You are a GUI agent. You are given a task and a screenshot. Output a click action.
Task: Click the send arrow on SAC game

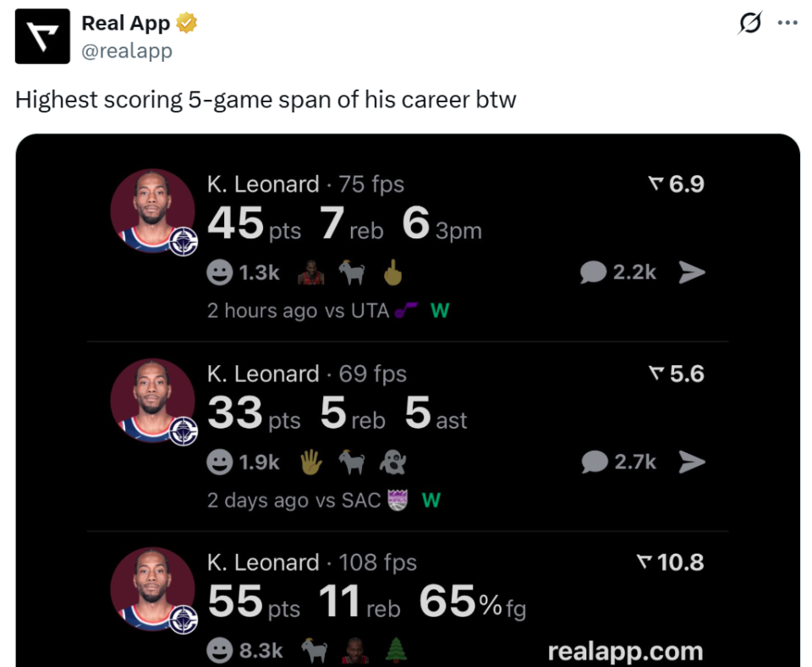pyautogui.click(x=692, y=462)
